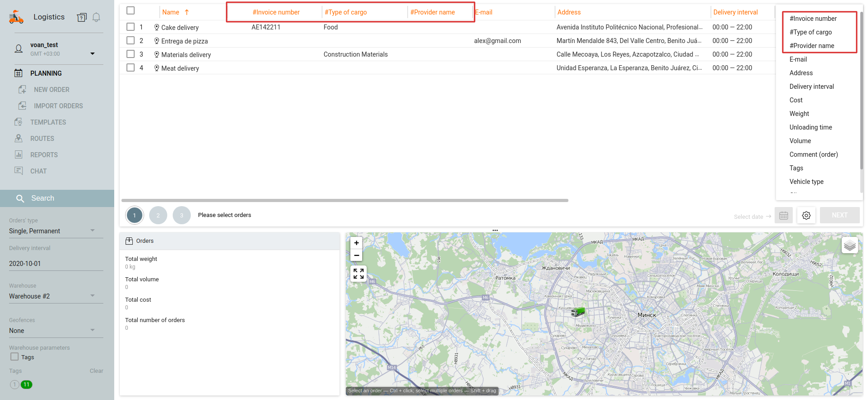Click the Search button
The image size is (868, 400).
[x=43, y=198]
